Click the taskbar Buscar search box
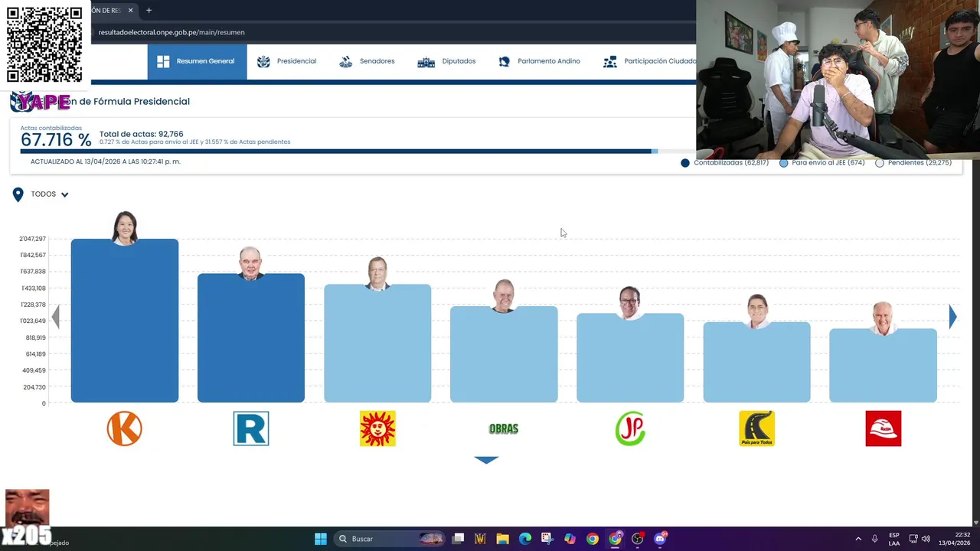The image size is (980, 551). 390,539
